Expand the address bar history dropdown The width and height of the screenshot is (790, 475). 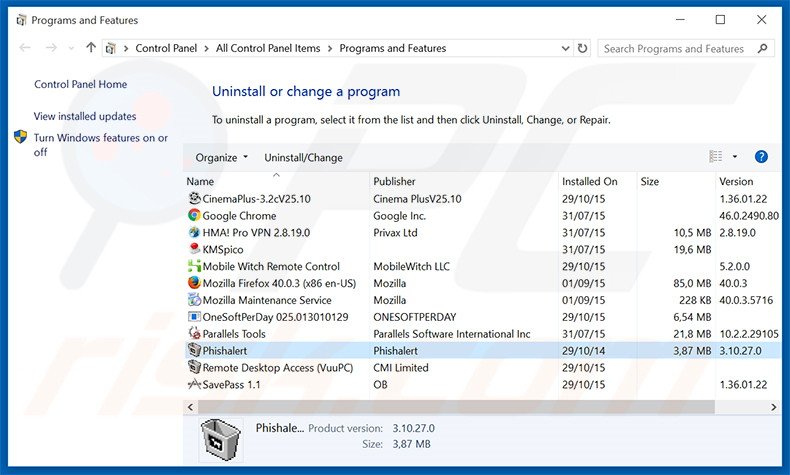[565, 48]
